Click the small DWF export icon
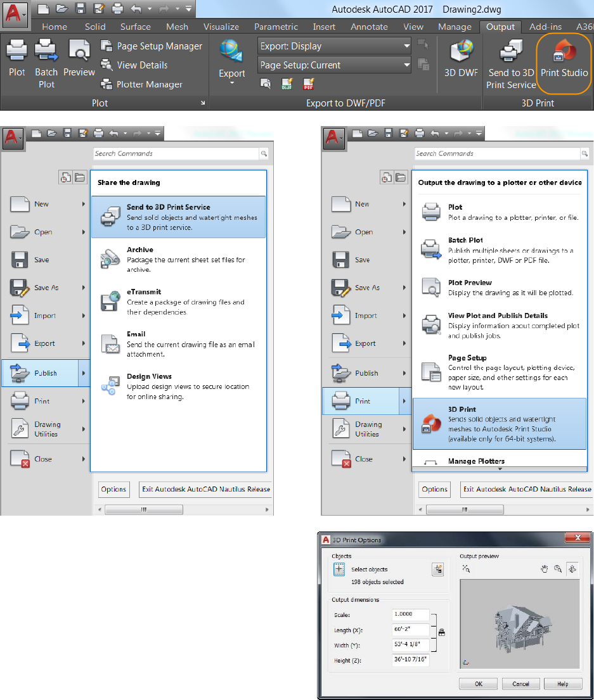Viewport: 594px width, 700px height. tap(287, 84)
